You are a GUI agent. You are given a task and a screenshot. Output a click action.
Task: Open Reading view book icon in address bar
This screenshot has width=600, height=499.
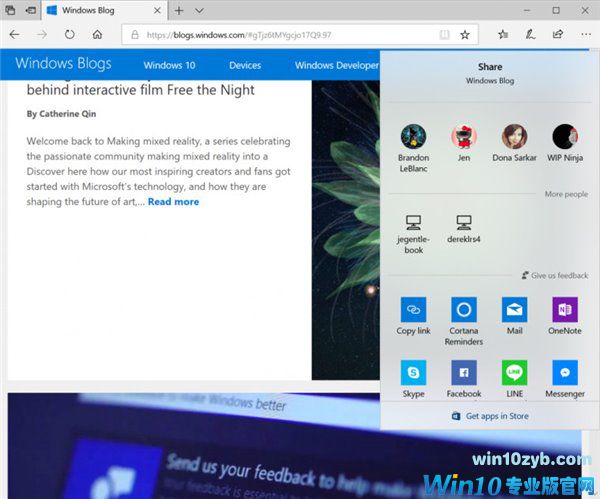pyautogui.click(x=444, y=35)
